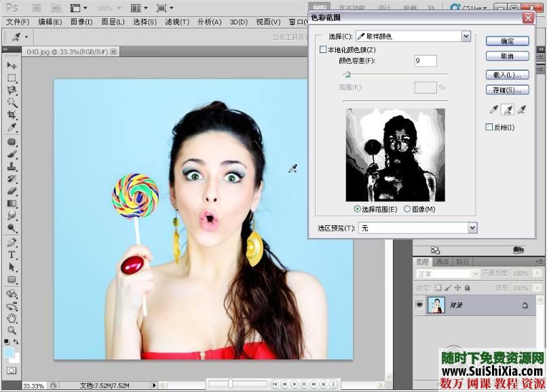Screen dimensions: 547x392
Task: Open the tool preset picker arrow
Action: pyautogui.click(x=26, y=37)
